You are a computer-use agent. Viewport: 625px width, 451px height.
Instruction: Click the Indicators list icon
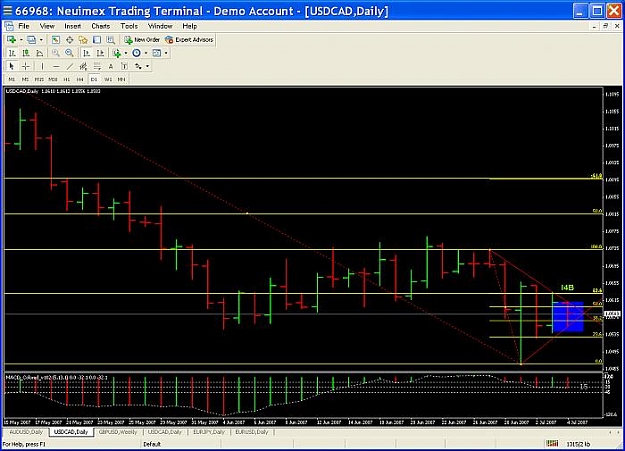(117, 53)
